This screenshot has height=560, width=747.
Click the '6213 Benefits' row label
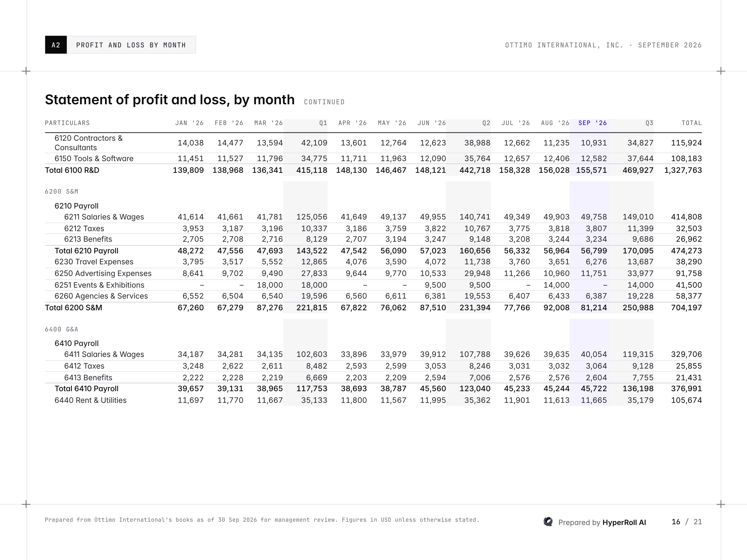point(88,239)
